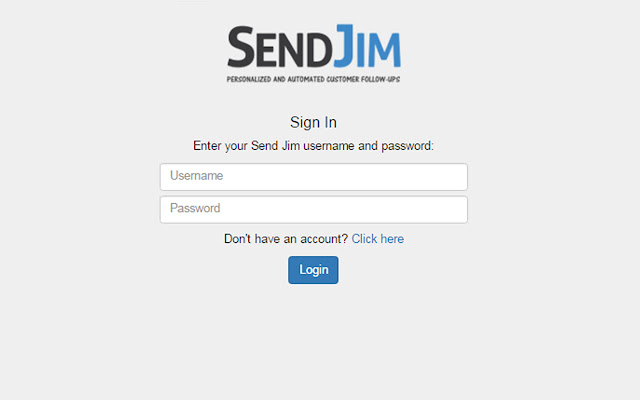
Task: Click the blue "Click here" hyperlink
Action: [x=378, y=239]
